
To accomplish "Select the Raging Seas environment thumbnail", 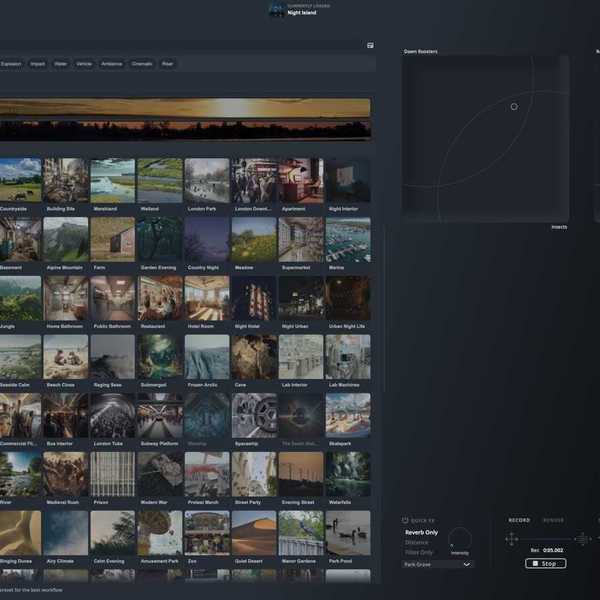I will [x=112, y=357].
